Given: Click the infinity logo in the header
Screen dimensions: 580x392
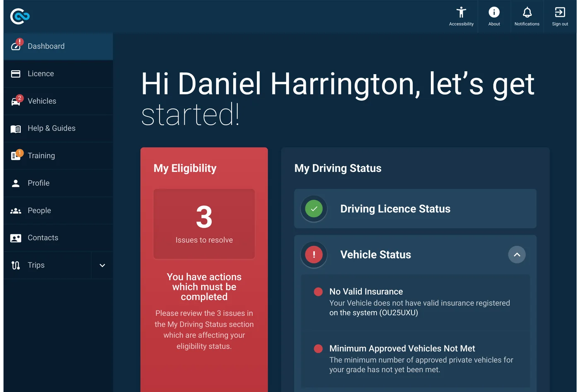Looking at the screenshot, I should [x=20, y=16].
